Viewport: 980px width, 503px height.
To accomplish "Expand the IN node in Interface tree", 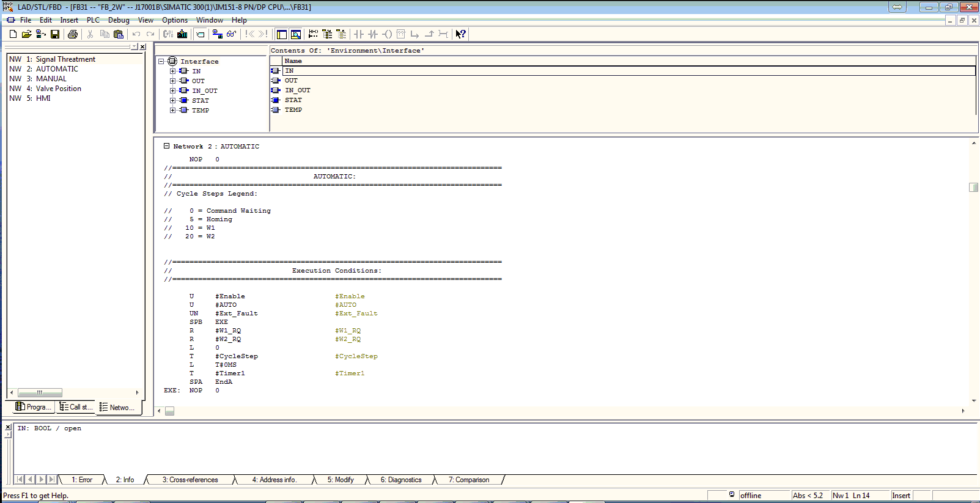I will pos(173,72).
